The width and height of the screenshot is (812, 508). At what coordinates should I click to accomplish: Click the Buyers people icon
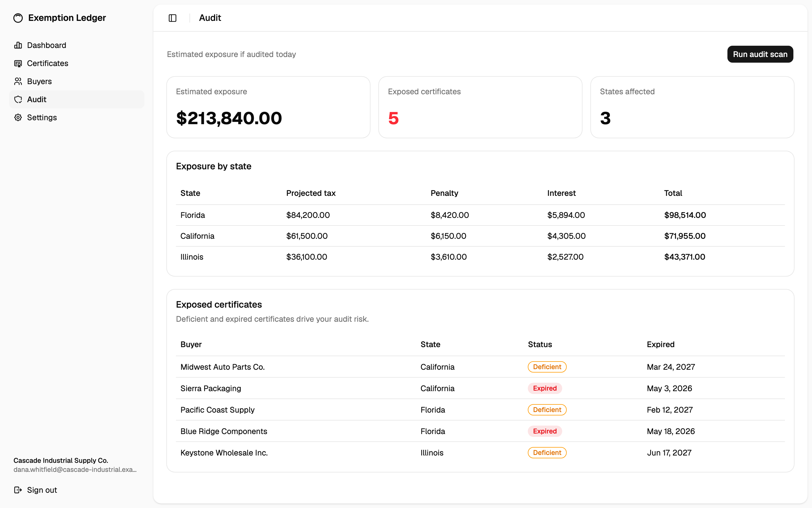[x=18, y=81]
